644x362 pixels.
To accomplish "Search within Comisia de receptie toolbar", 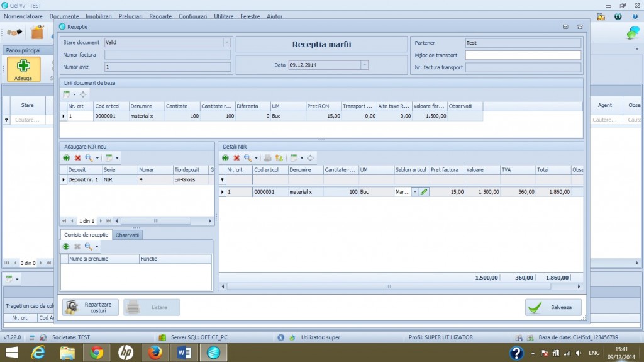I will [x=88, y=246].
